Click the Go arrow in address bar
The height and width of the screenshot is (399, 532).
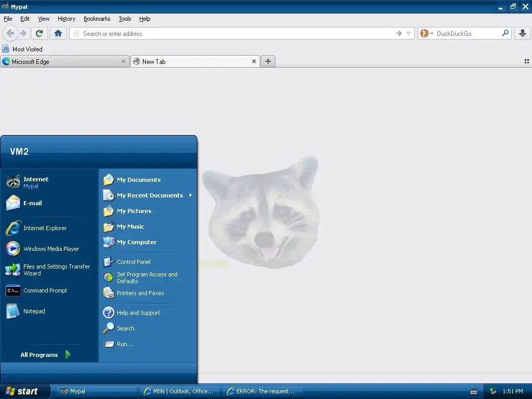coord(398,33)
